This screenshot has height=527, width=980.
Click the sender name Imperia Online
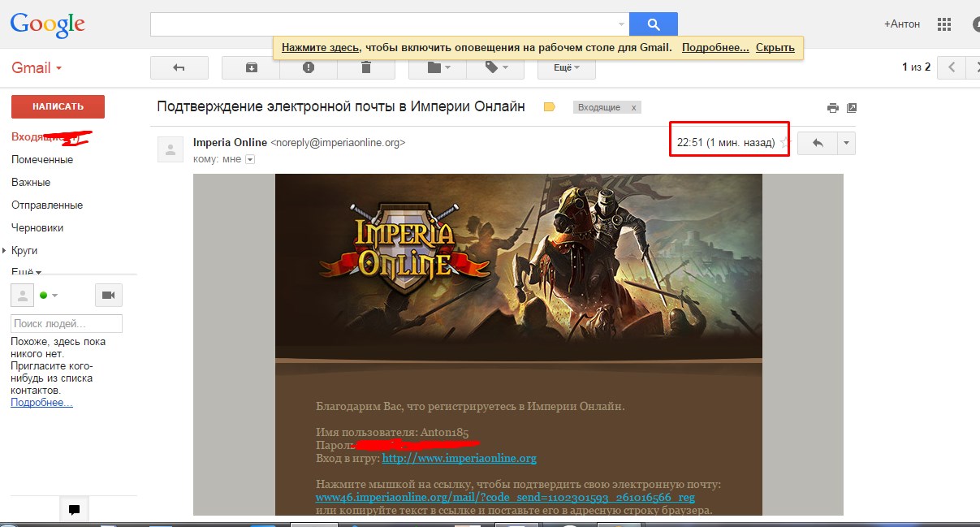pyautogui.click(x=230, y=142)
